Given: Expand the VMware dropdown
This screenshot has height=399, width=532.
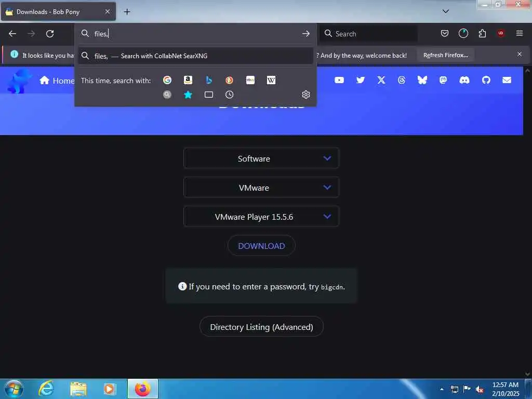Looking at the screenshot, I should [x=261, y=187].
